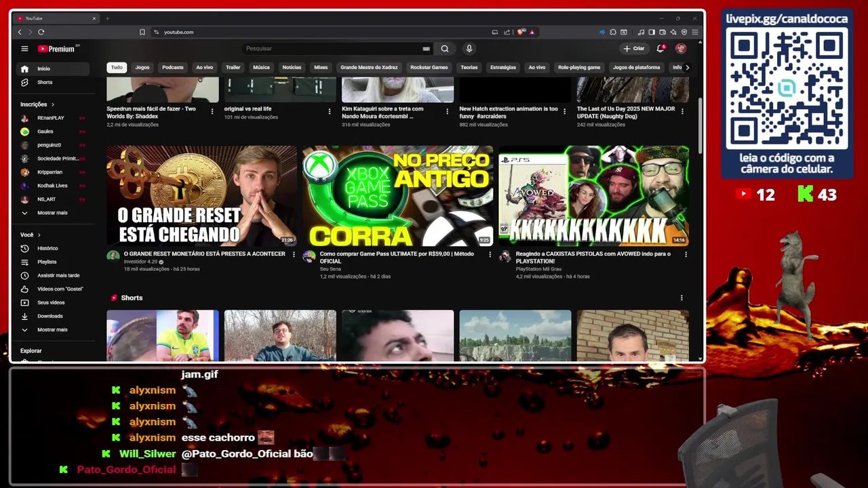Image resolution: width=868 pixels, height=488 pixels.
Task: Open more options for Game Pass video
Action: (x=490, y=254)
